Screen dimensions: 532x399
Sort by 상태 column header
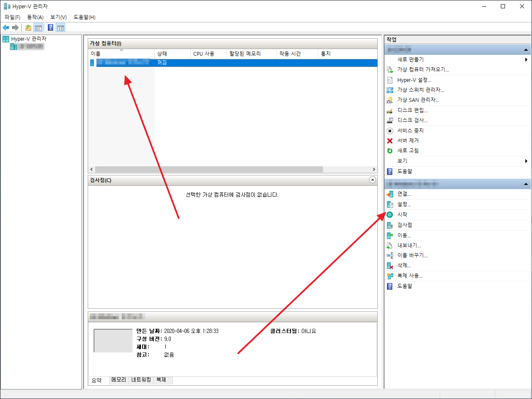click(x=172, y=54)
